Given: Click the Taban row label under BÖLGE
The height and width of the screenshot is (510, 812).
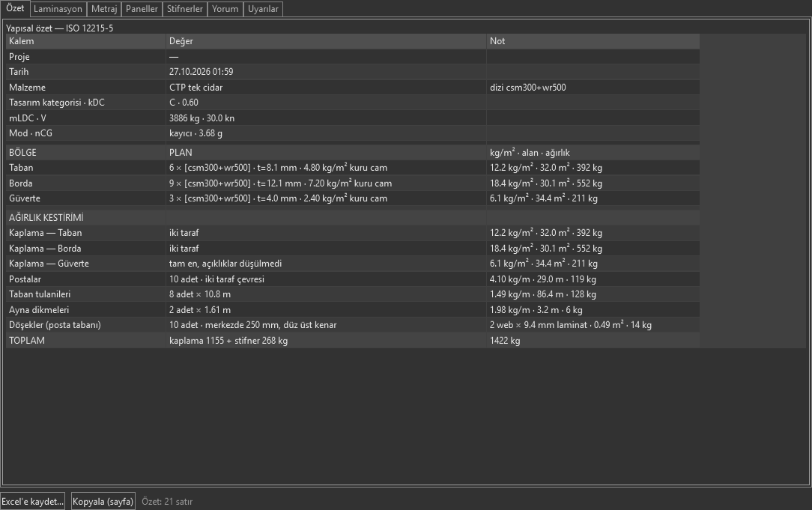Looking at the screenshot, I should tap(86, 168).
